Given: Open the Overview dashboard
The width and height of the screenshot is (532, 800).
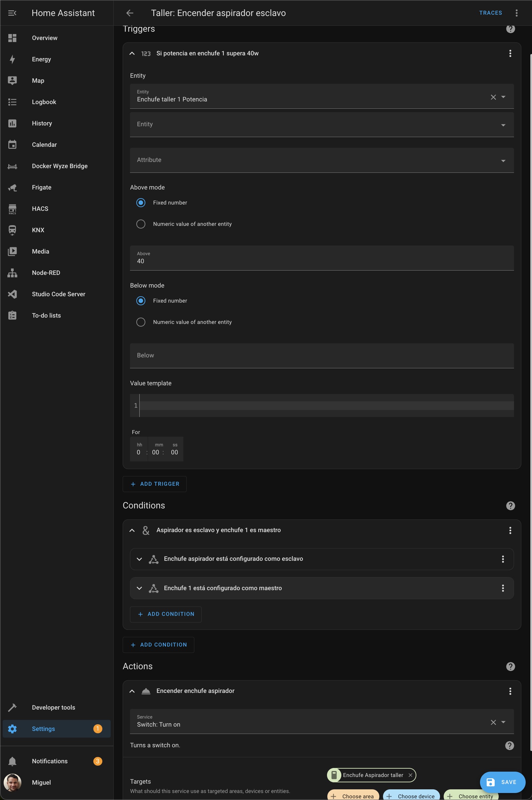Looking at the screenshot, I should (x=57, y=38).
